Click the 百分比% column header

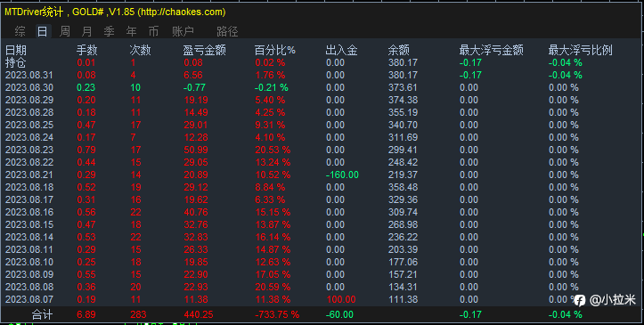pyautogui.click(x=274, y=50)
